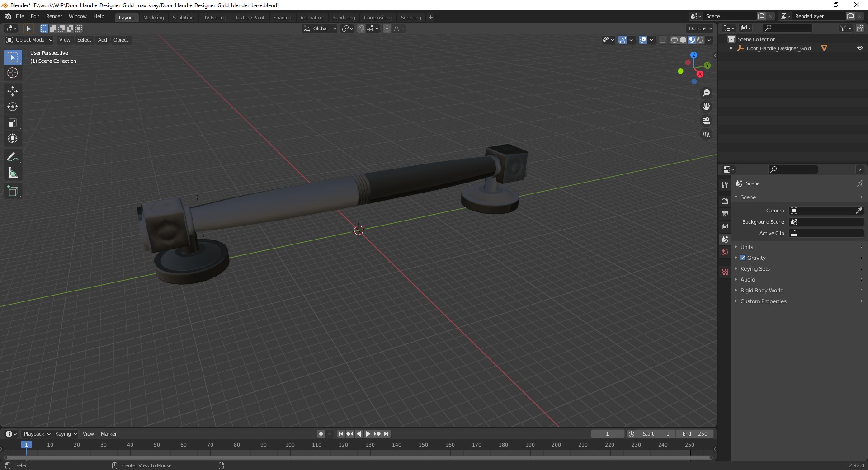The height and width of the screenshot is (470, 868).
Task: Switch to the UV Editing workspace tab
Action: pos(214,18)
